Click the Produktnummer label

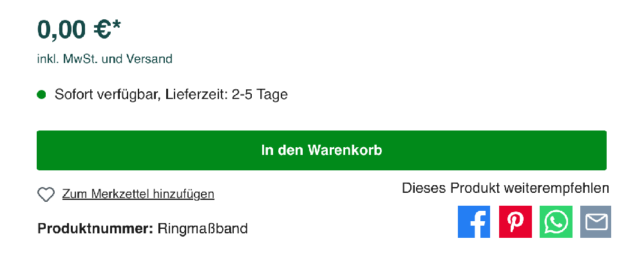coord(95,229)
